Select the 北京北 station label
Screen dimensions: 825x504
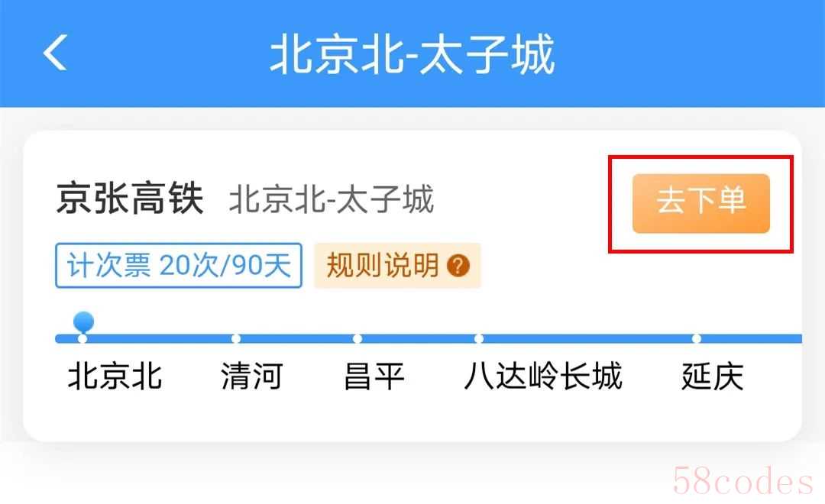pyautogui.click(x=115, y=376)
